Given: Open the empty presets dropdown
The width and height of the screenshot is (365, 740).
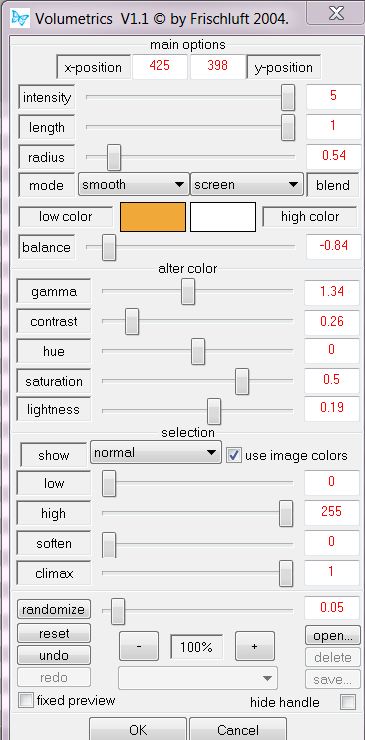Looking at the screenshot, I should pyautogui.click(x=198, y=678).
